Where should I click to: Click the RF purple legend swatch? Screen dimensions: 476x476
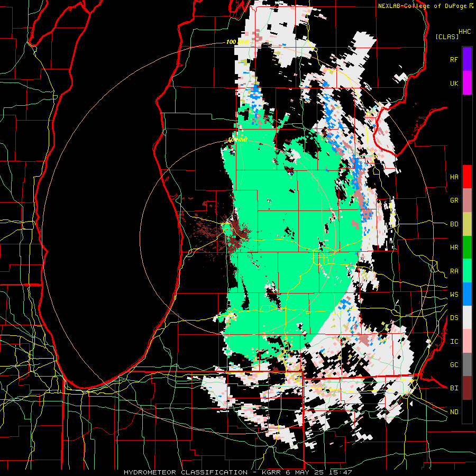click(x=467, y=59)
